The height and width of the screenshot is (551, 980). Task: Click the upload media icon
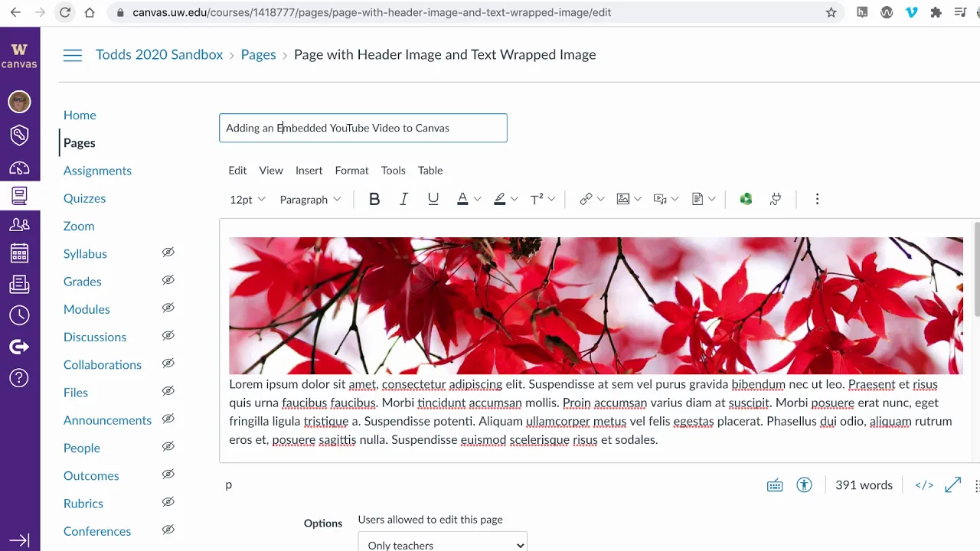[660, 199]
